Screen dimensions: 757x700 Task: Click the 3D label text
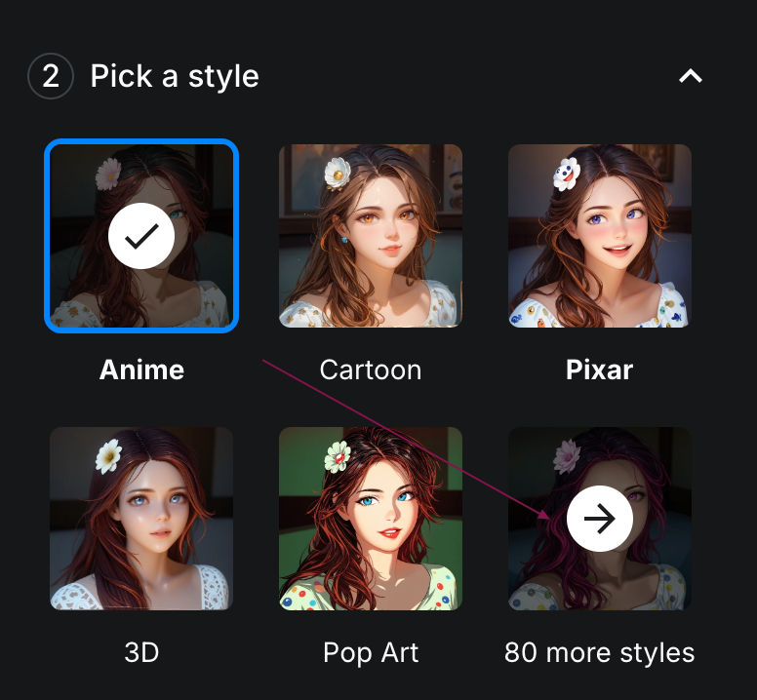pyautogui.click(x=141, y=653)
